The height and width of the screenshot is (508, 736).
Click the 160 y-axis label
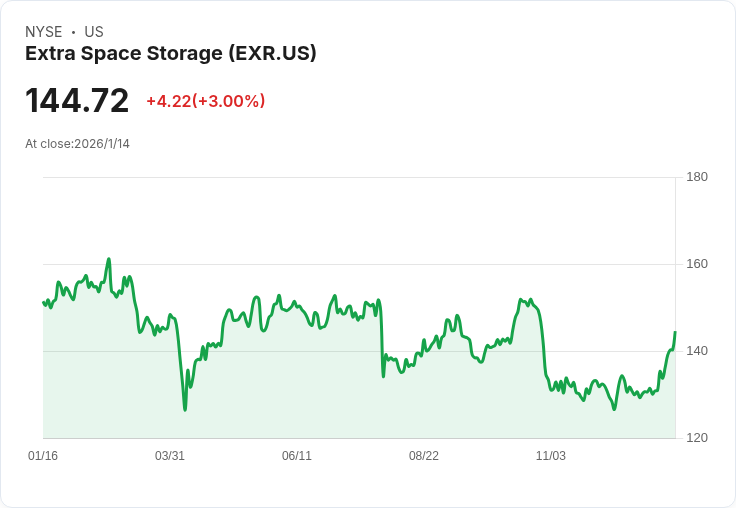pos(697,264)
